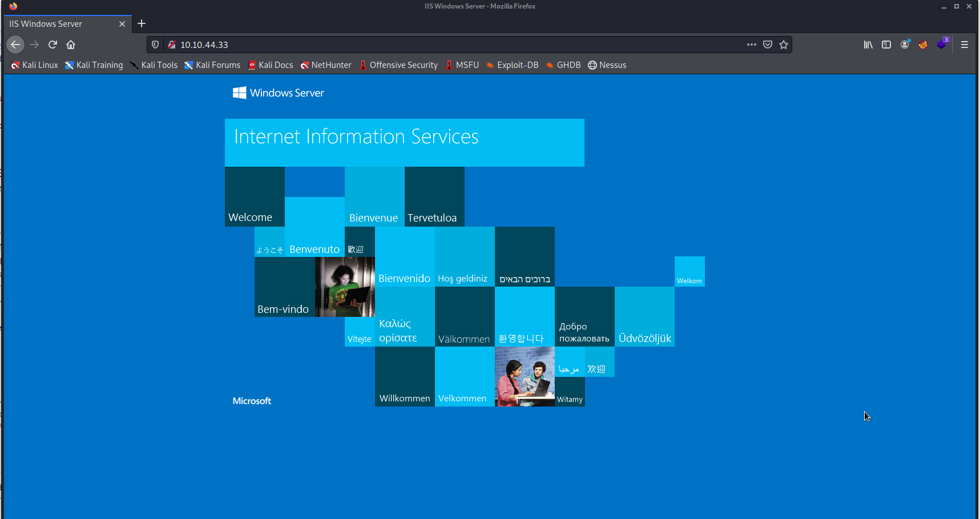Screen dimensions: 980x519
Task: Open the MSFU bookmark
Action: pos(462,65)
